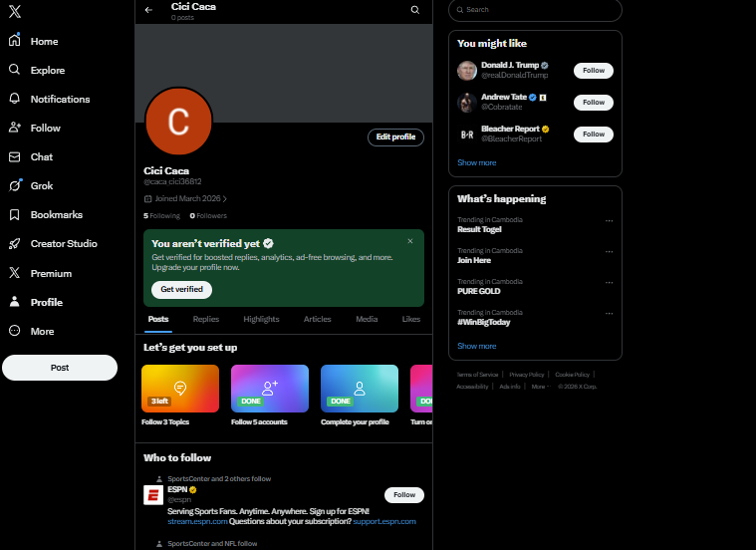Click the X logo icon

pos(15,11)
